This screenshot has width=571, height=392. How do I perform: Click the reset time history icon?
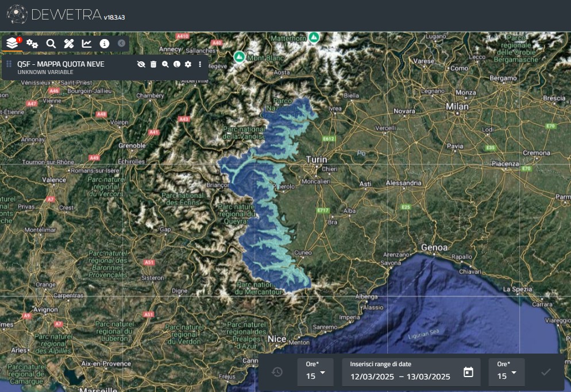click(277, 372)
